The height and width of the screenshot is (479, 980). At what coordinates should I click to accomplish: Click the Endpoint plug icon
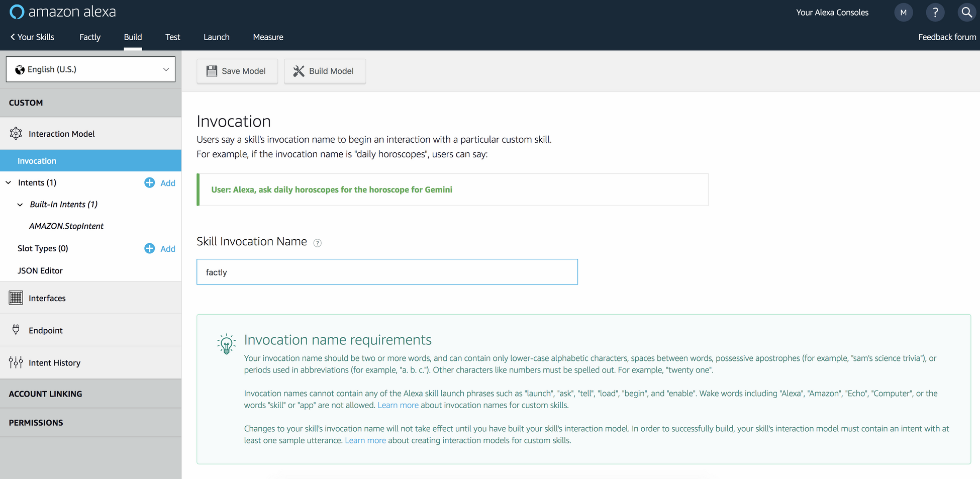click(x=16, y=330)
